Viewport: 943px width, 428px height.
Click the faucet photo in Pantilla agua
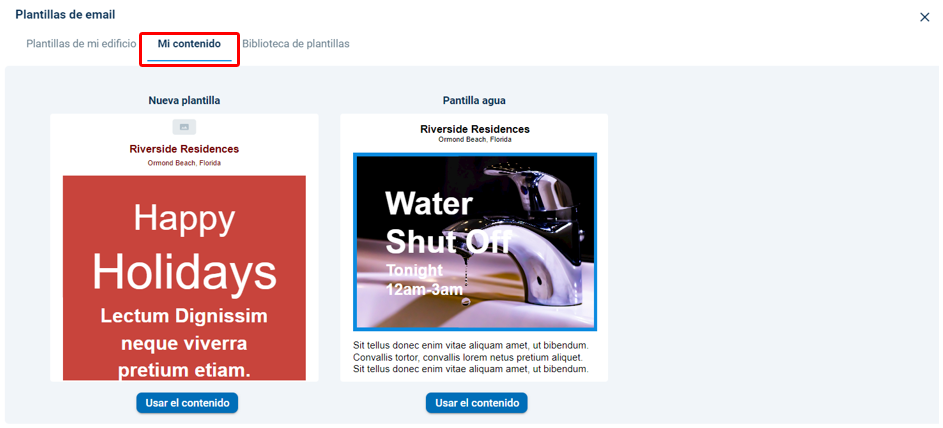tap(475, 242)
